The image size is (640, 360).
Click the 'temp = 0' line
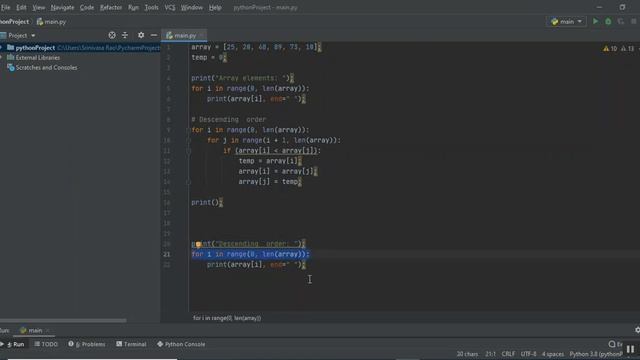[208, 58]
